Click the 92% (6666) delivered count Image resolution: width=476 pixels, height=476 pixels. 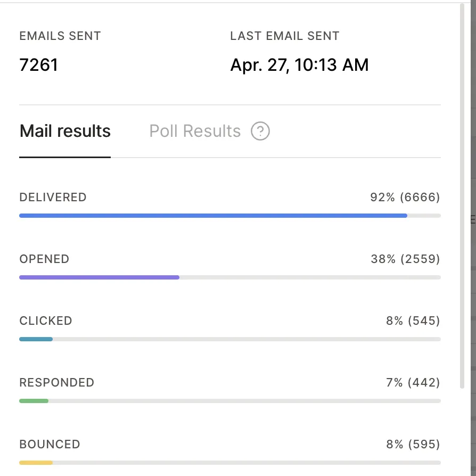[x=405, y=198]
